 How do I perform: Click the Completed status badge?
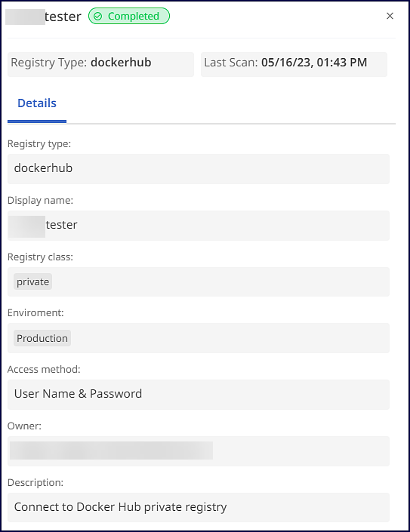pyautogui.click(x=129, y=16)
